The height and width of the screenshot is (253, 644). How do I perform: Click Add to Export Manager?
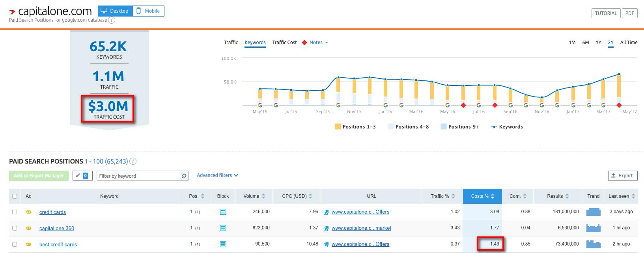tap(39, 176)
